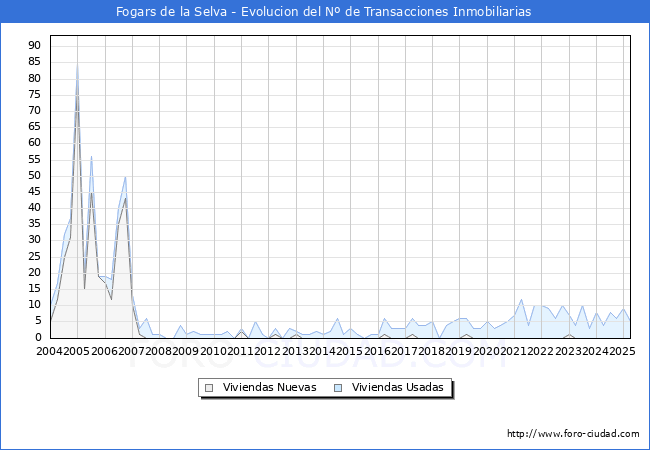Click the x-axis year 2018
This screenshot has width=650, height=450.
[432, 351]
